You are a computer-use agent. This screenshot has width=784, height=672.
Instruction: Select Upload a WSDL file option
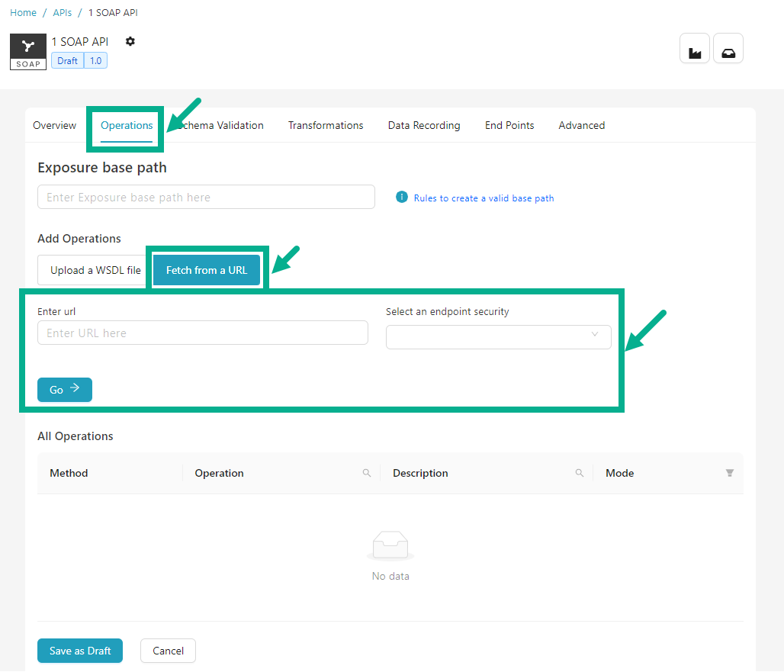[95, 271]
